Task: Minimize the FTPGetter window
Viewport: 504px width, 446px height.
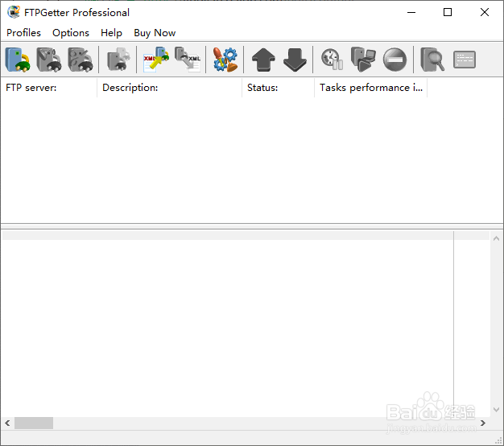Action: pyautogui.click(x=411, y=12)
